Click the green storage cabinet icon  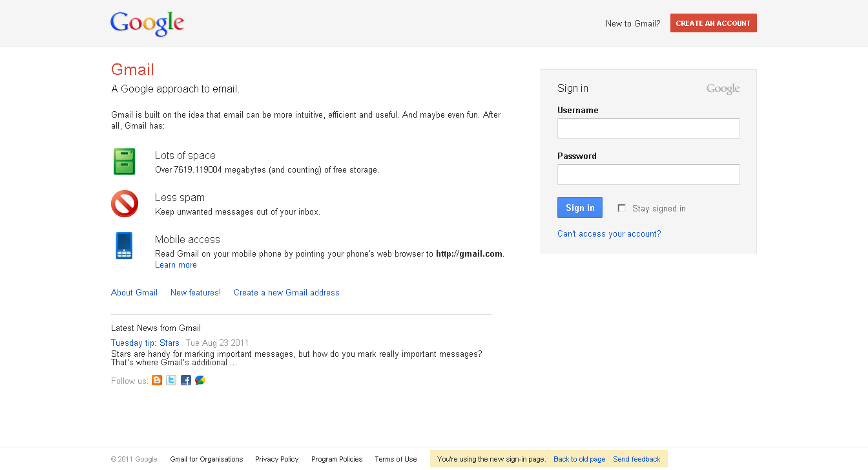pos(124,162)
